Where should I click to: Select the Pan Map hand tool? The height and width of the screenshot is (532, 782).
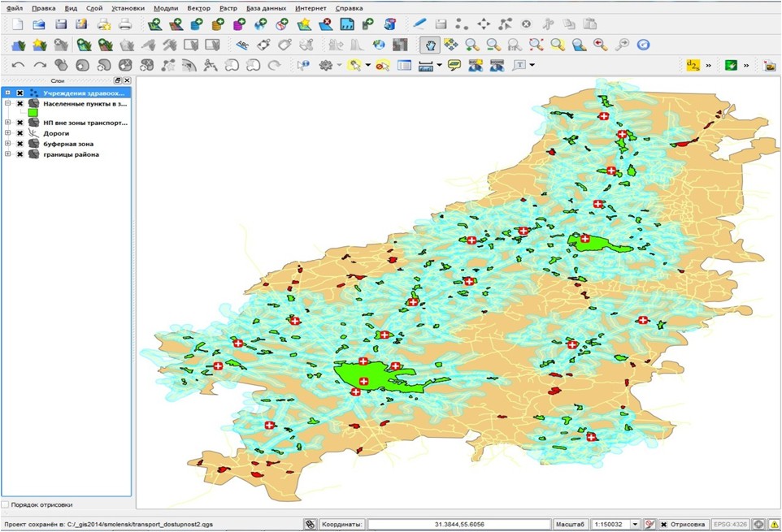point(430,45)
